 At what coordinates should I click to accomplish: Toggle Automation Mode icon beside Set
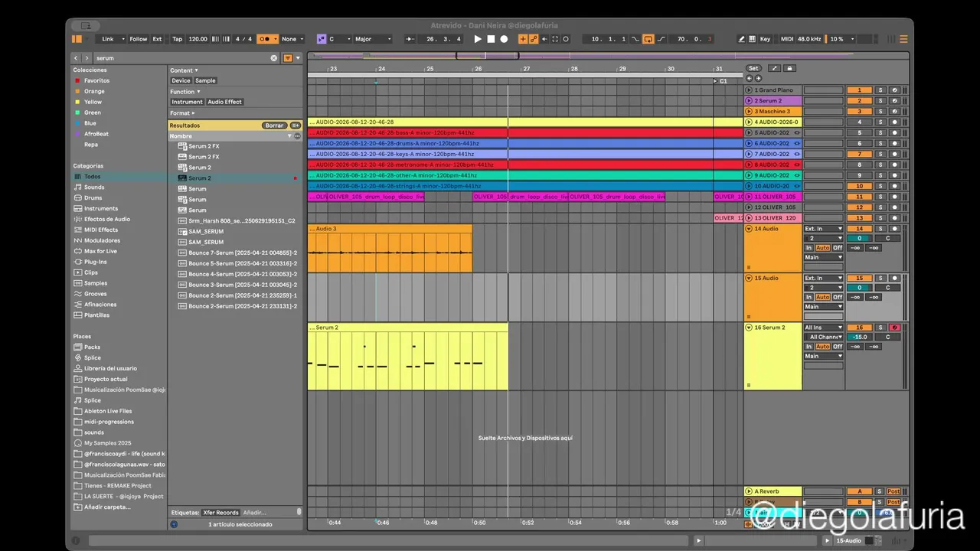(775, 68)
